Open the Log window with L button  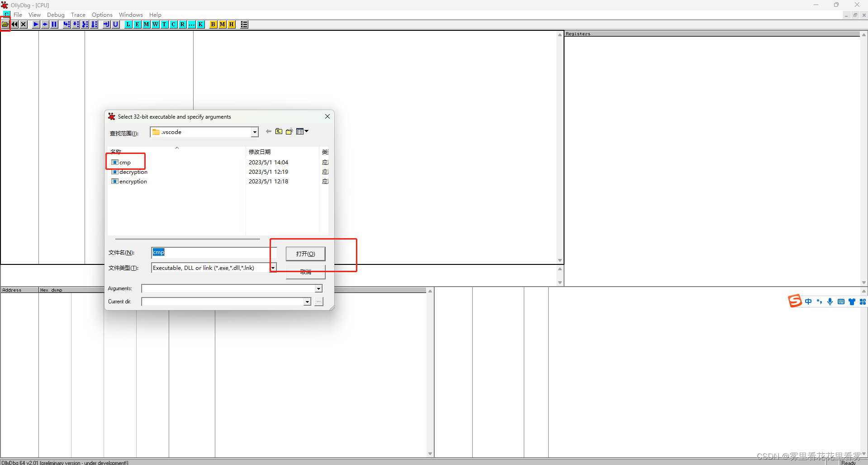[x=128, y=24]
